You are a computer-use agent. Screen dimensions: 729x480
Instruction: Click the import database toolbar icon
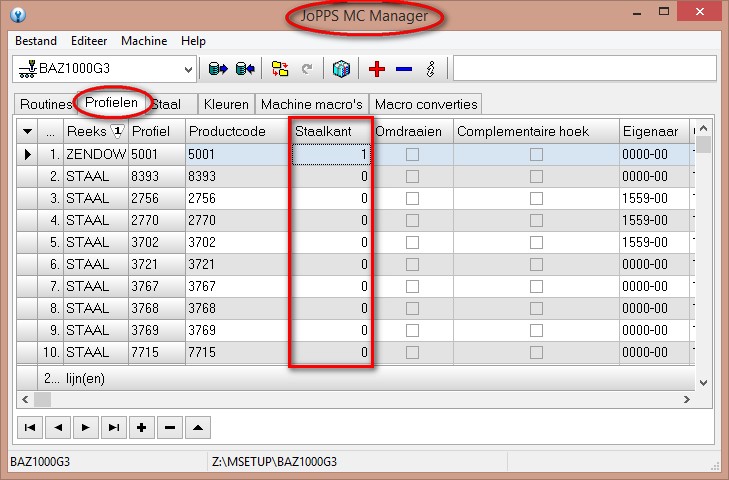[245, 69]
